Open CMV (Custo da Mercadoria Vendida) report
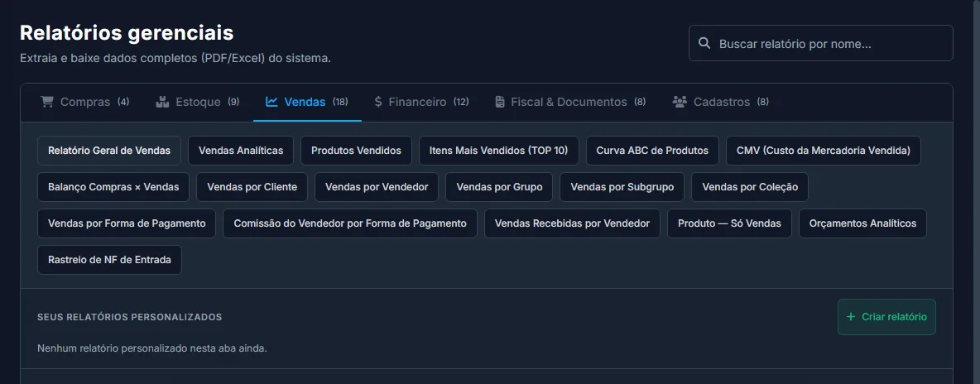Screen dimensions: 980x384 [823, 151]
